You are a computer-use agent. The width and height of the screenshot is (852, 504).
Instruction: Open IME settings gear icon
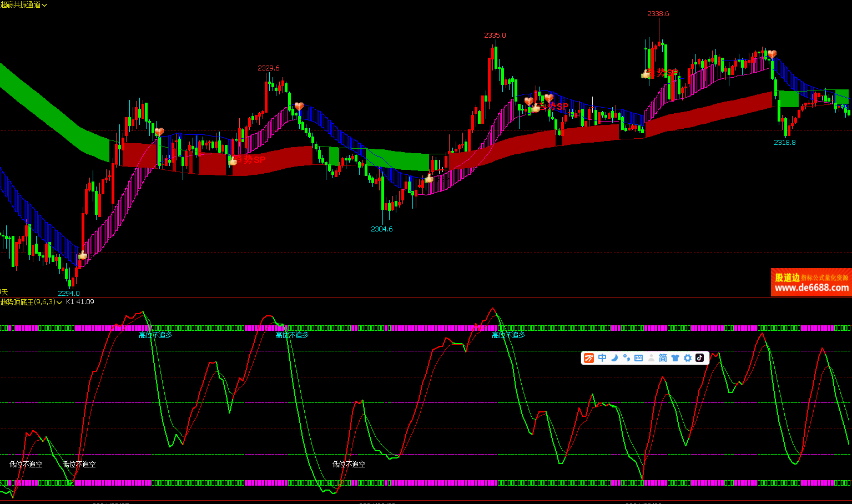[x=688, y=358]
